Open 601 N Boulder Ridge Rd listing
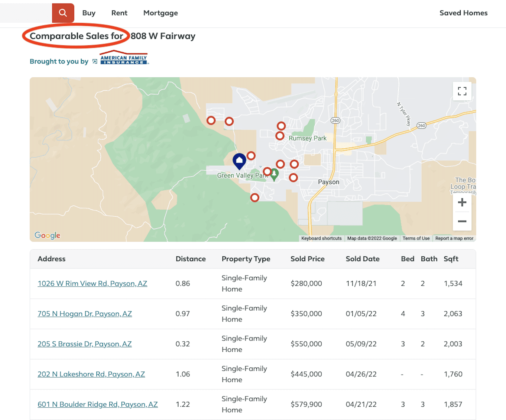 (97, 404)
